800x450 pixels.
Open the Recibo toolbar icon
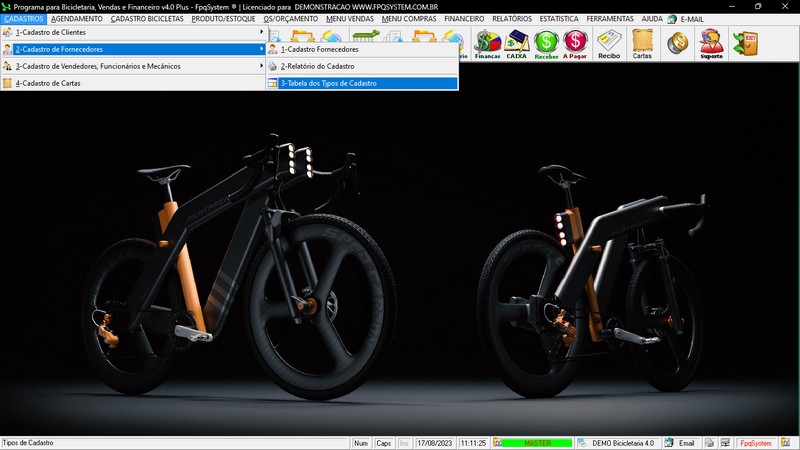click(x=609, y=43)
